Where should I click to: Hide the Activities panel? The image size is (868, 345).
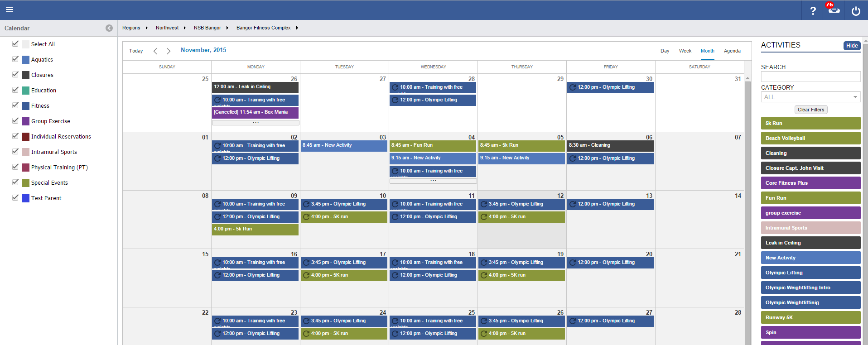852,46
